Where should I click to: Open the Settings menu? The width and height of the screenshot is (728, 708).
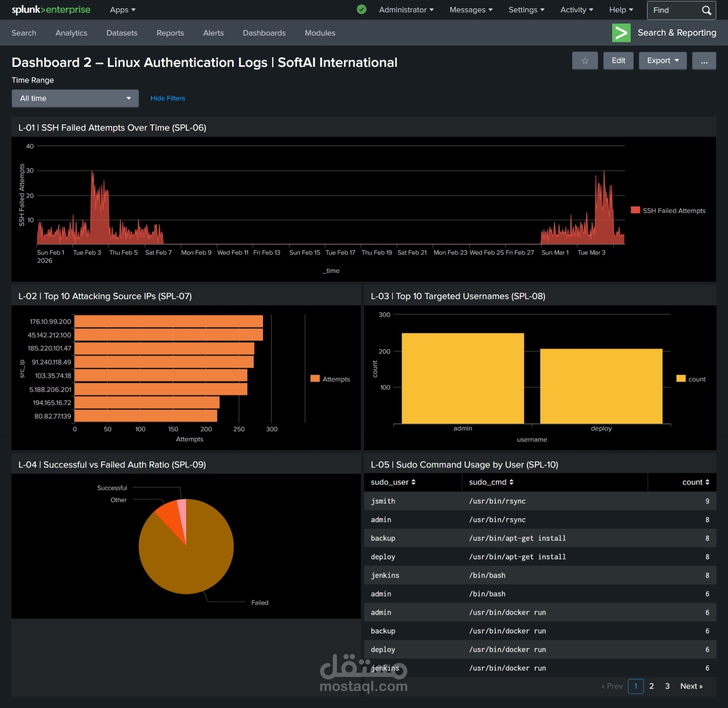pos(525,9)
